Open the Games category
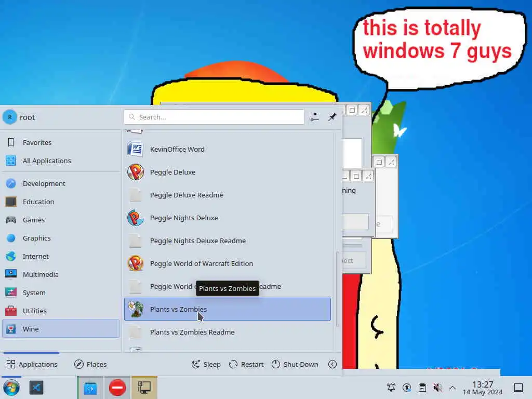This screenshot has width=532, height=399. point(61,220)
